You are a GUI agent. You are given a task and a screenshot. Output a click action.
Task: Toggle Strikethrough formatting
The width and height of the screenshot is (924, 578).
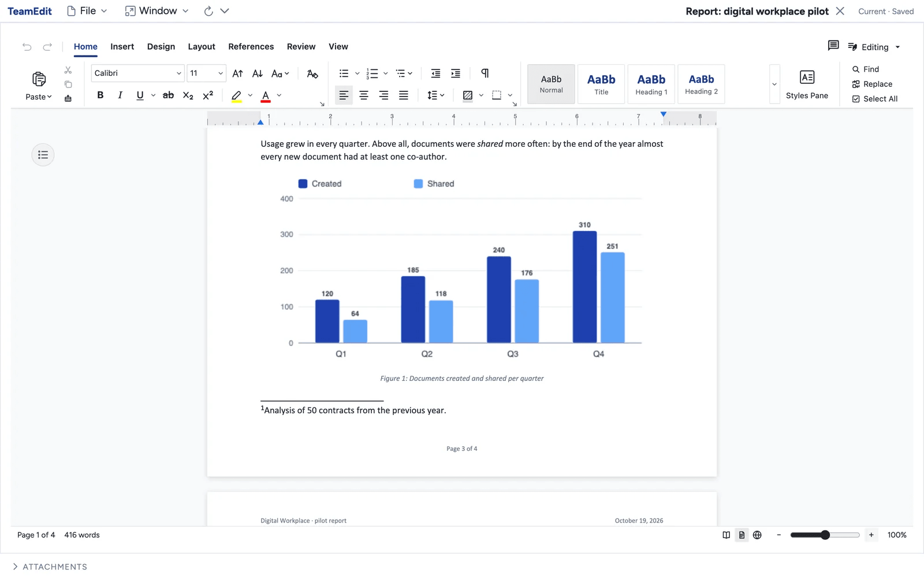(168, 95)
